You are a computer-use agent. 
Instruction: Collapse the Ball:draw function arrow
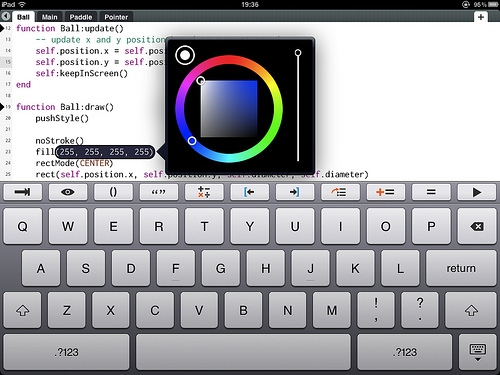point(2,107)
